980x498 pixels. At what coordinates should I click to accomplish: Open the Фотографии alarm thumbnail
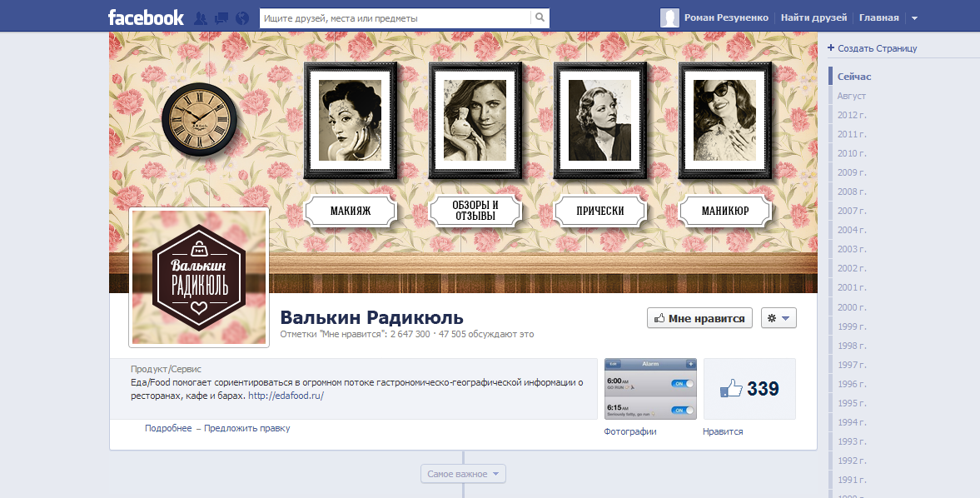(649, 389)
